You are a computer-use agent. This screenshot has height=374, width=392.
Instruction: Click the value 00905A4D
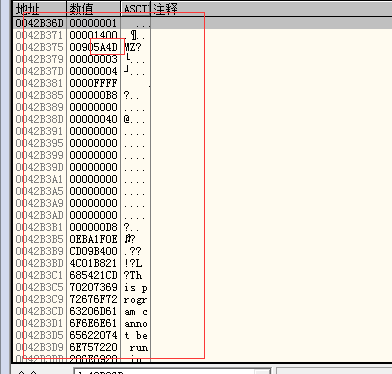[x=93, y=47]
